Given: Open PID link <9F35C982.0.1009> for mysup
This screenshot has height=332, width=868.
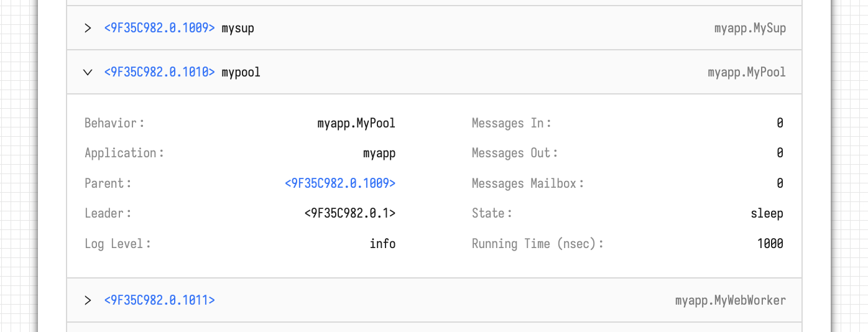Looking at the screenshot, I should pyautogui.click(x=159, y=28).
